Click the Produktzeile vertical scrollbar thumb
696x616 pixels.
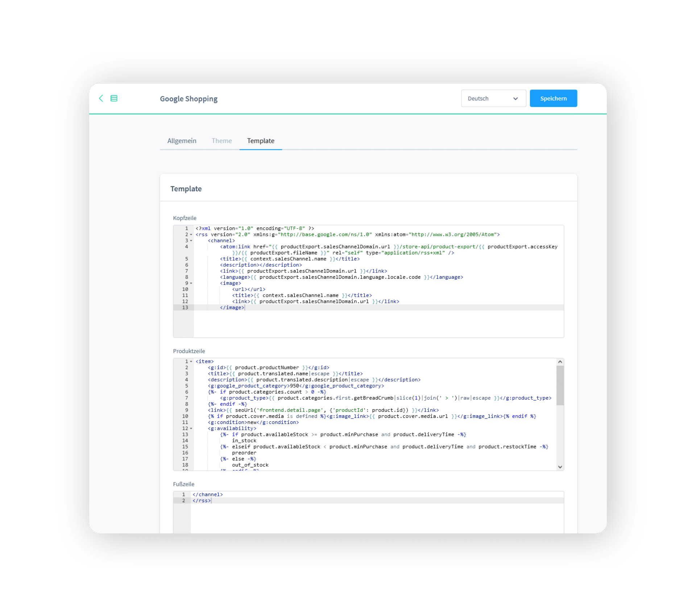(560, 386)
